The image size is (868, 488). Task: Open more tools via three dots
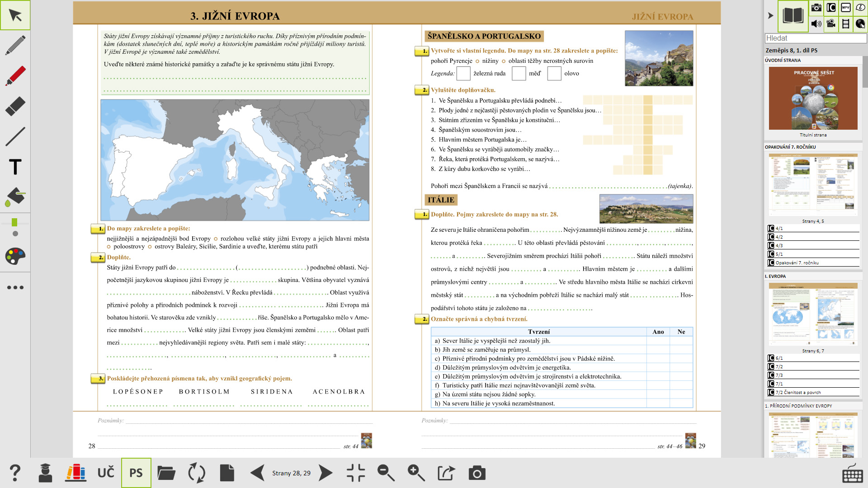click(x=15, y=287)
